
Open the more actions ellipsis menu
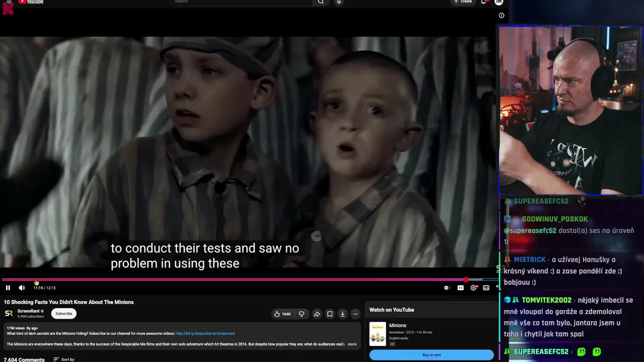pyautogui.click(x=355, y=314)
